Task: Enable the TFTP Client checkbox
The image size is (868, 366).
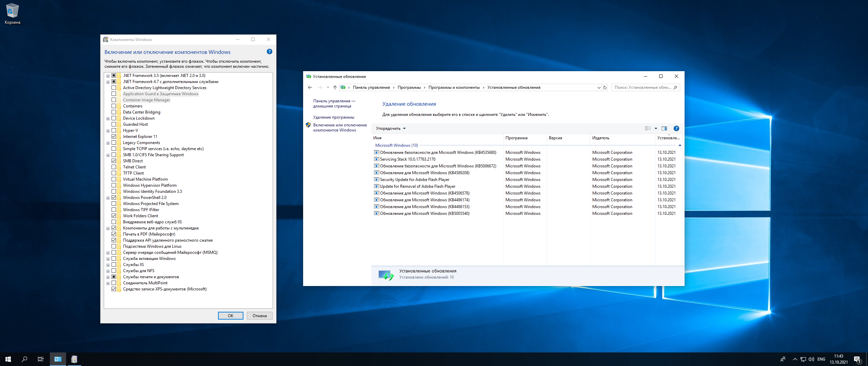Action: 114,173
